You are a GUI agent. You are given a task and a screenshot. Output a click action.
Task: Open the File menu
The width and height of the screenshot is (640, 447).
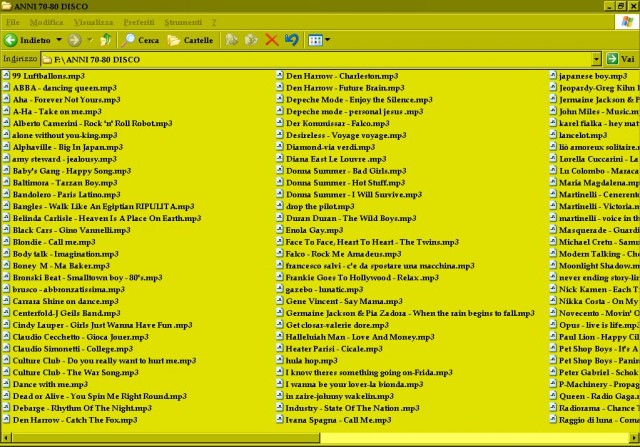click(x=13, y=21)
